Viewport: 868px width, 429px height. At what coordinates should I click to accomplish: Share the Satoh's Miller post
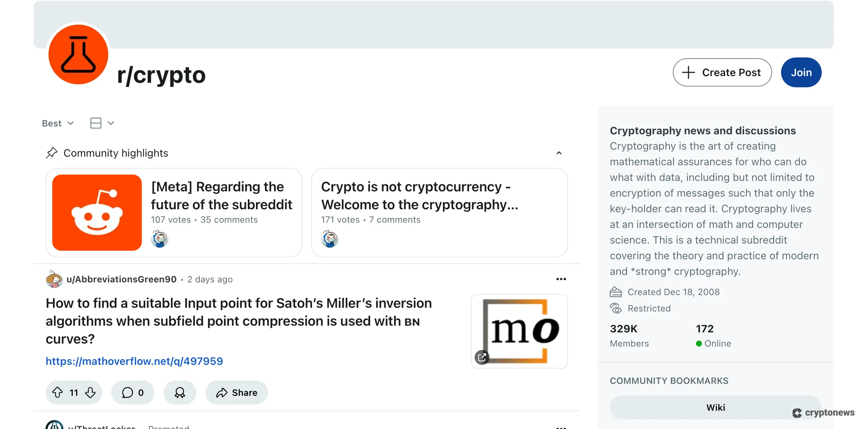[x=236, y=392]
